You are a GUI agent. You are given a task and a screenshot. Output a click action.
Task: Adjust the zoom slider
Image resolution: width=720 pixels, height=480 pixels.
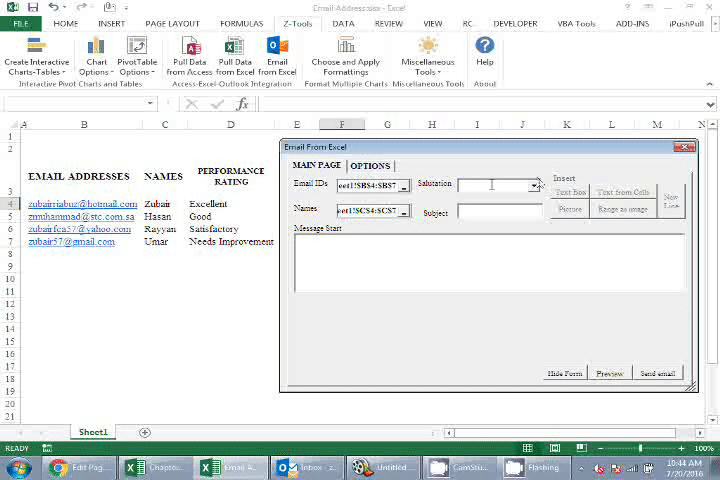[640, 448]
